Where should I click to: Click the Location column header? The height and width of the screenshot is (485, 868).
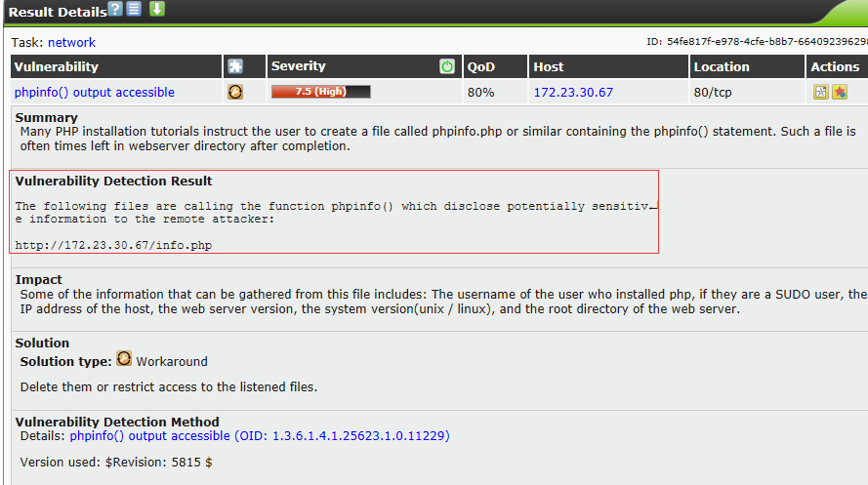[722, 66]
